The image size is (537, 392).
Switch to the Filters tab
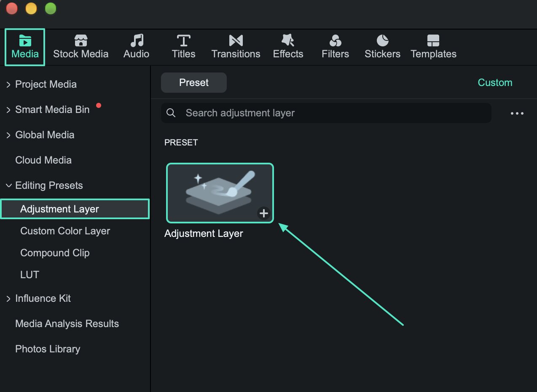point(335,47)
